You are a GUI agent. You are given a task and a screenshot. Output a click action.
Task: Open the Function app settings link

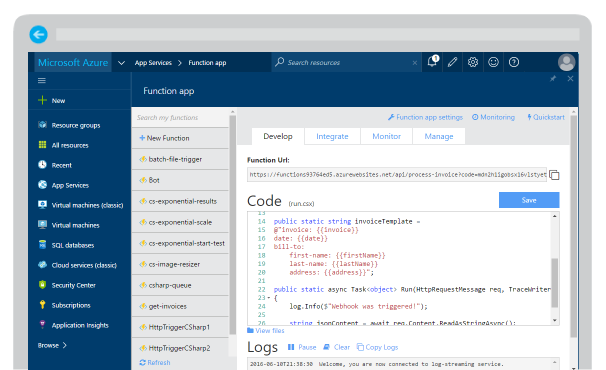pyautogui.click(x=425, y=117)
